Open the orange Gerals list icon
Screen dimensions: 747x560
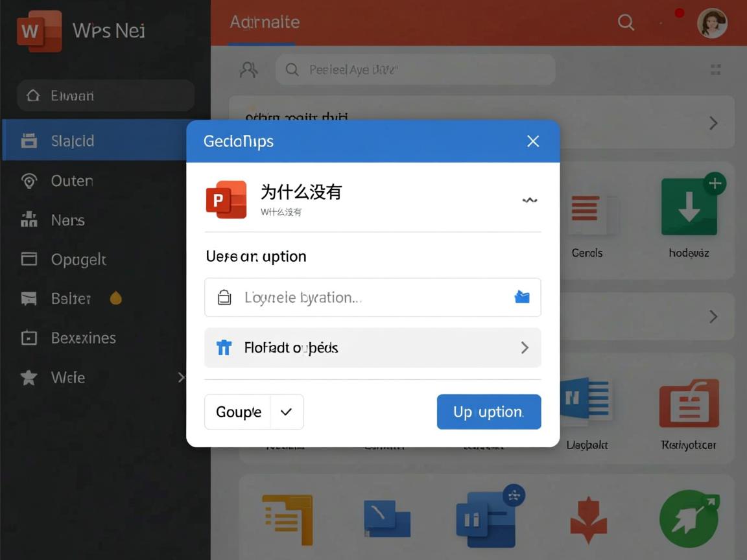pyautogui.click(x=587, y=210)
